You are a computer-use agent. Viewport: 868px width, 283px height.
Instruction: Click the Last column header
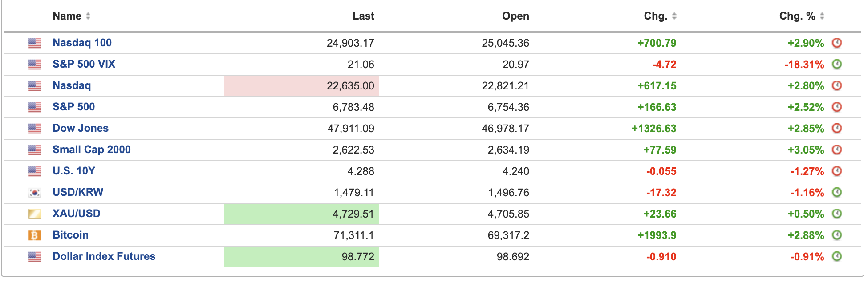pyautogui.click(x=363, y=16)
